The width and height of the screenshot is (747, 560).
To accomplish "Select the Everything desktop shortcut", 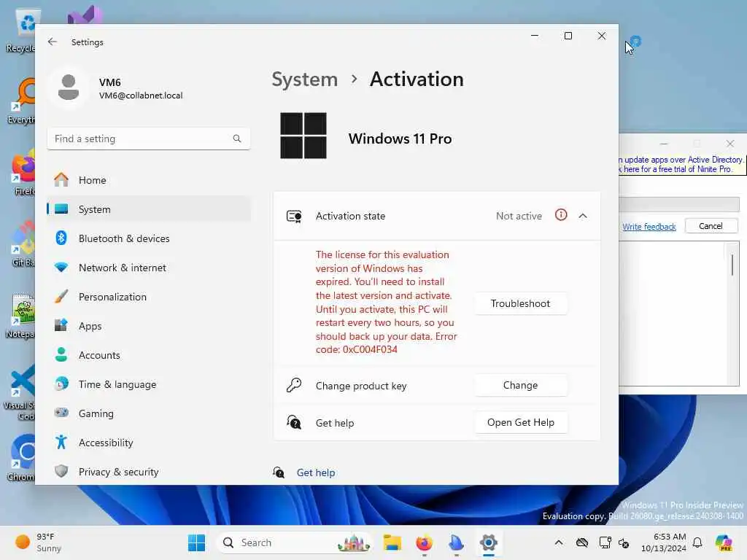I will click(x=22, y=101).
